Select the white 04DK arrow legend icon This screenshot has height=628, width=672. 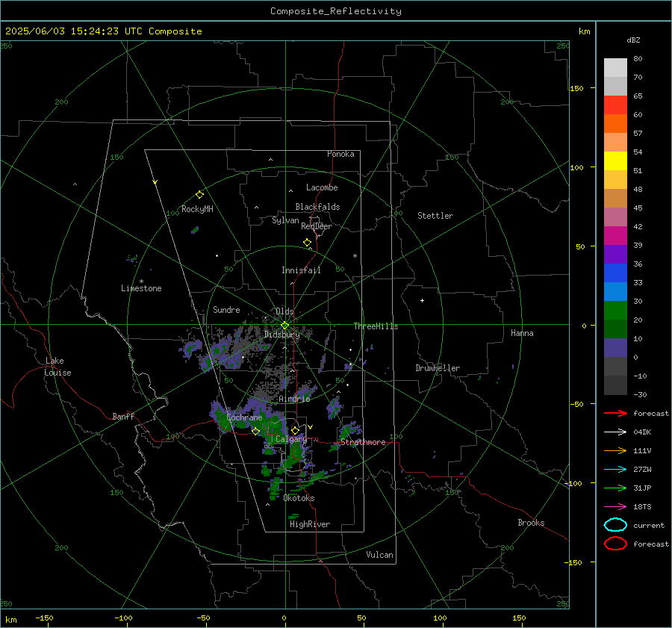coord(615,432)
